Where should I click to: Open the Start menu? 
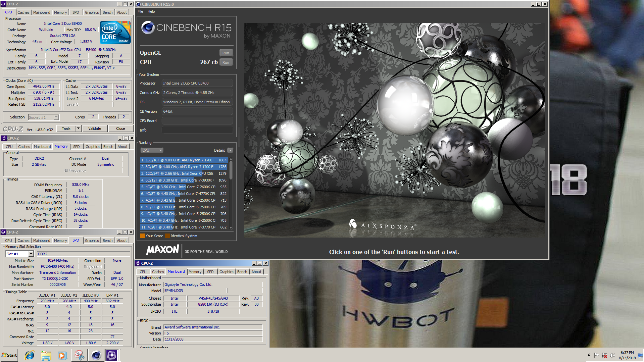[9, 355]
